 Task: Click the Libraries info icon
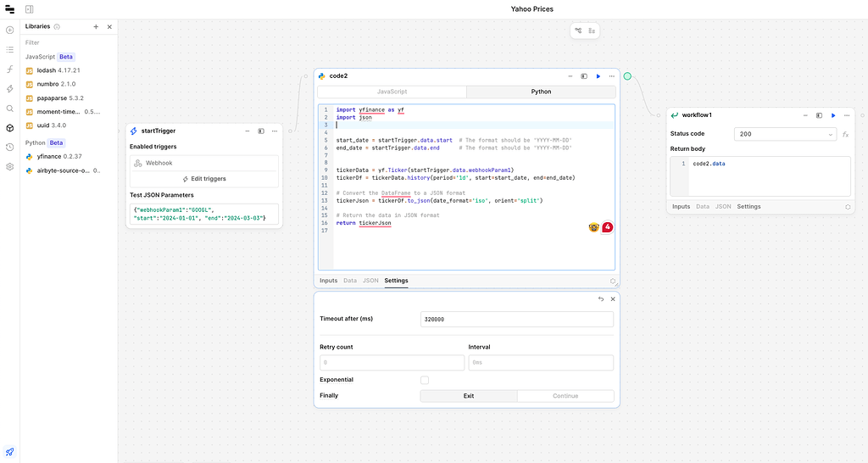57,26
